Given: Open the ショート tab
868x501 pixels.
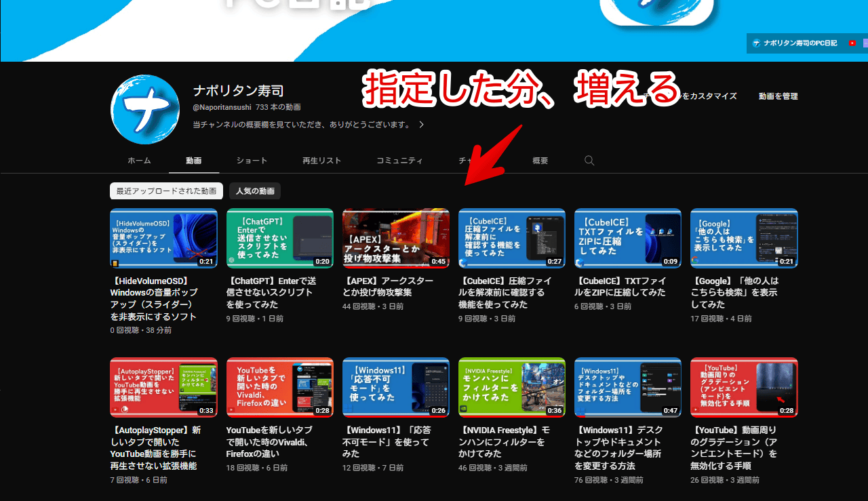Looking at the screenshot, I should [252, 161].
